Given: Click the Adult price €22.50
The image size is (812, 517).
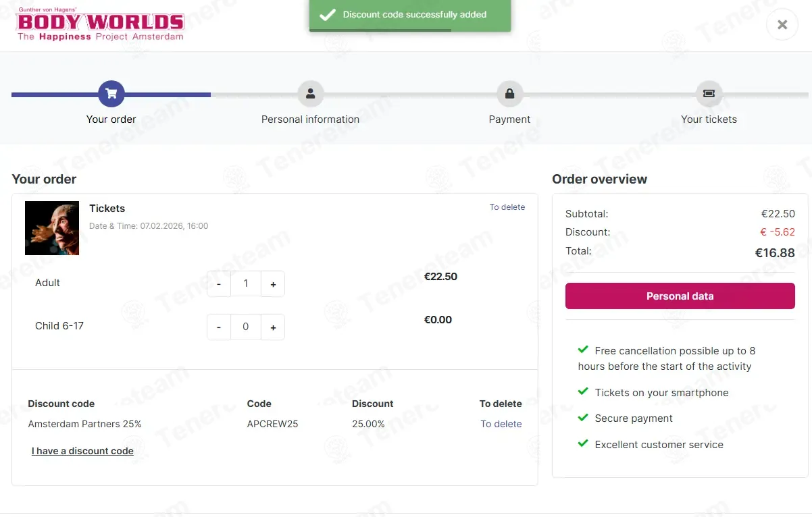Looking at the screenshot, I should [x=440, y=277].
